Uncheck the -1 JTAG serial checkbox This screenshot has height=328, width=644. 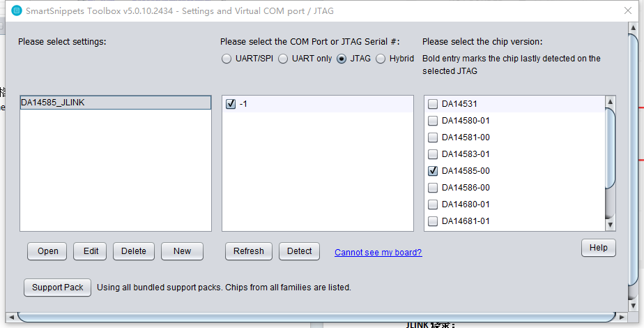click(231, 104)
